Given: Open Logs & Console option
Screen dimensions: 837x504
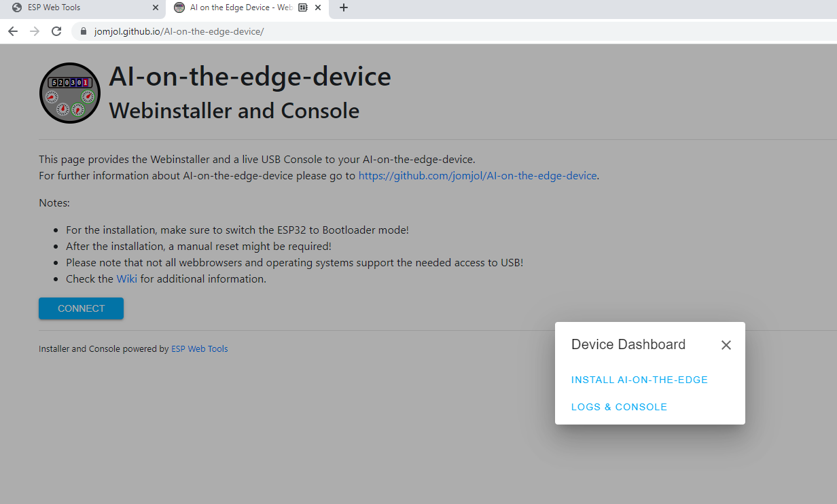Looking at the screenshot, I should [619, 407].
